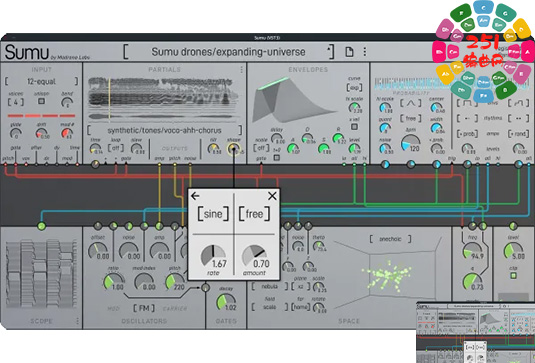The height and width of the screenshot is (363, 535).
Task: Toggle the checkbox beside envelope gate label
Action: click(x=276, y=158)
